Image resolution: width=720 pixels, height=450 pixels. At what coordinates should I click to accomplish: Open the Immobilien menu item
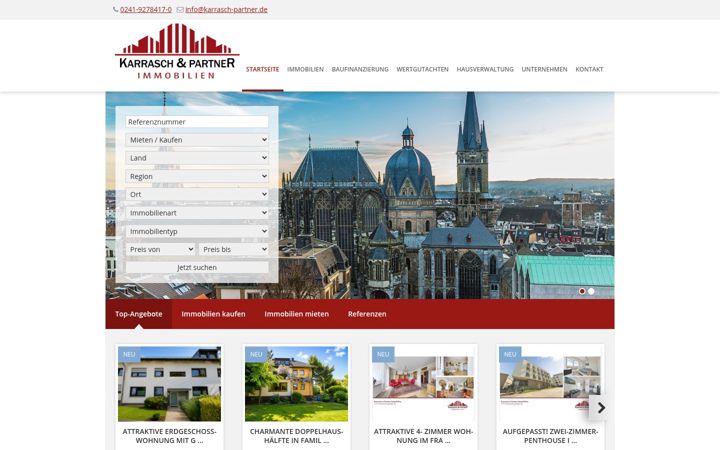coord(305,69)
